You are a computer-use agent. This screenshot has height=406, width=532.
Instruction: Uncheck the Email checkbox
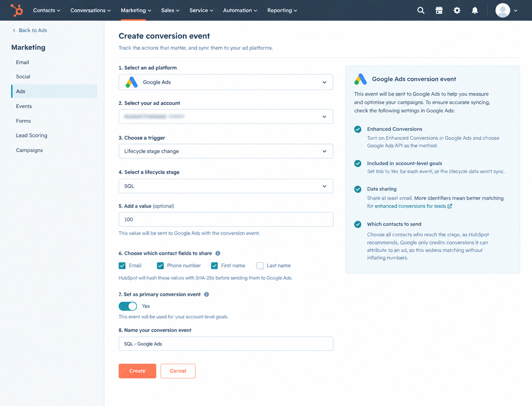pos(122,265)
